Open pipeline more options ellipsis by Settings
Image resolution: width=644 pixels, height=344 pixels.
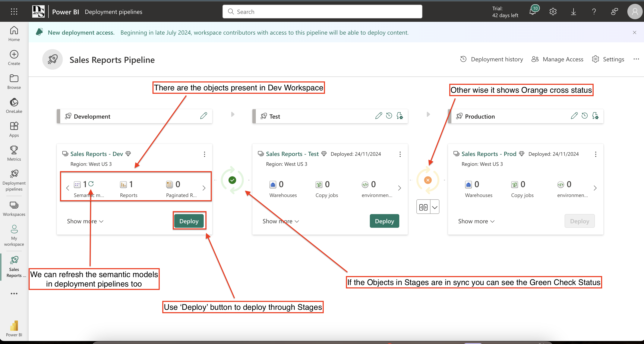(x=636, y=59)
